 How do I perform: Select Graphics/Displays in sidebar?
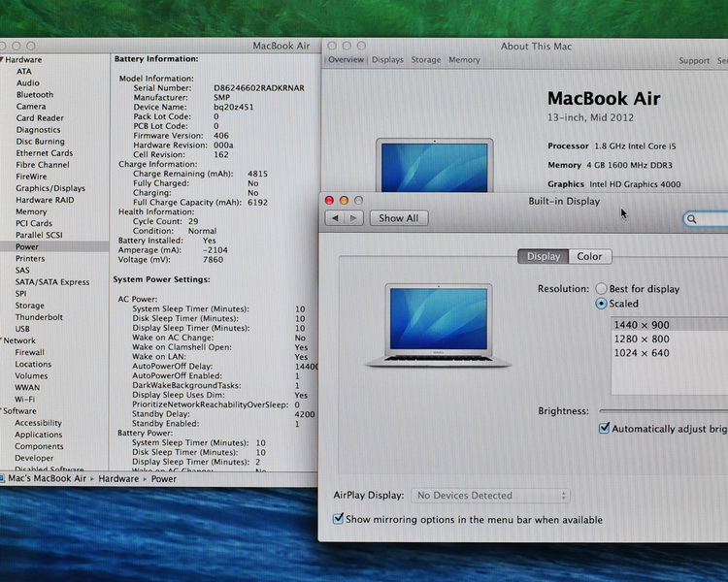(x=50, y=188)
